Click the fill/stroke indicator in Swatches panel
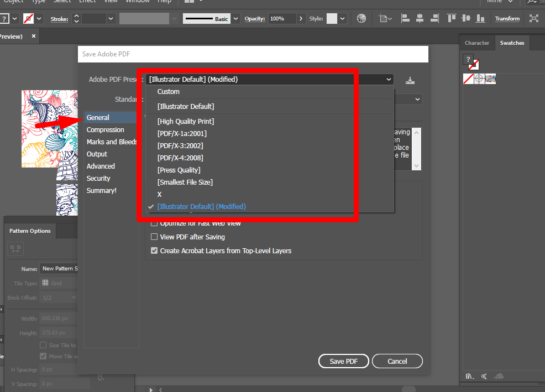 471,62
